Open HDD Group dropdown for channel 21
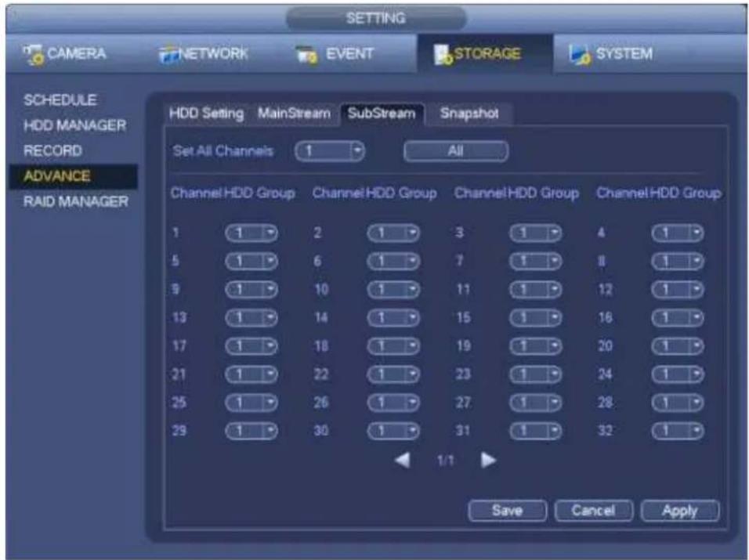Viewport: 749px width, 560px height. [251, 374]
